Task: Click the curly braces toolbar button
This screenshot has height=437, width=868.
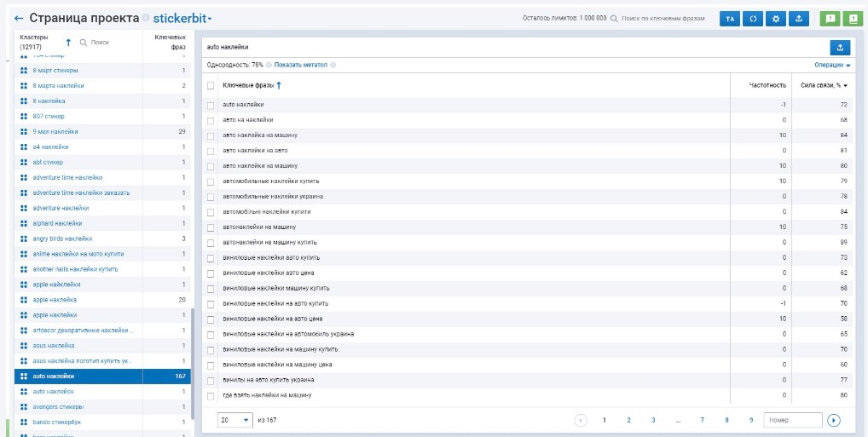Action: pyautogui.click(x=753, y=19)
